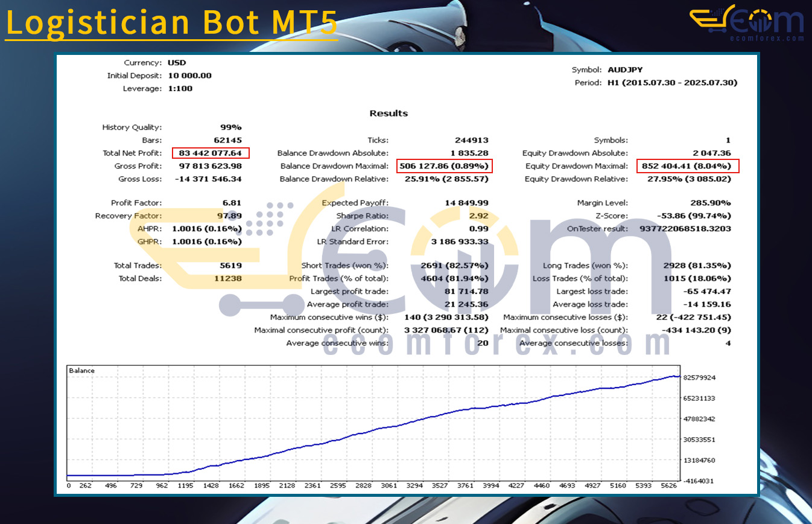Select the Currency value USD
This screenshot has width=812, height=524.
tap(177, 63)
